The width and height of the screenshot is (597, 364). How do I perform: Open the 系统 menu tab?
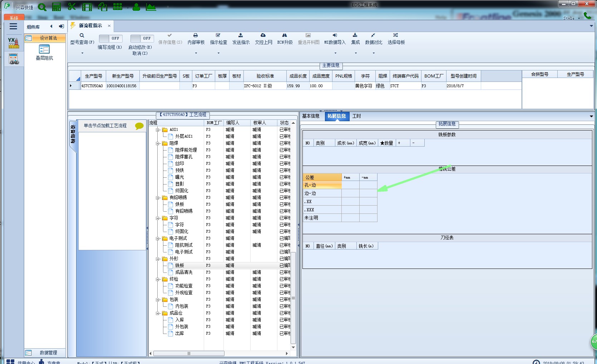[x=14, y=18]
